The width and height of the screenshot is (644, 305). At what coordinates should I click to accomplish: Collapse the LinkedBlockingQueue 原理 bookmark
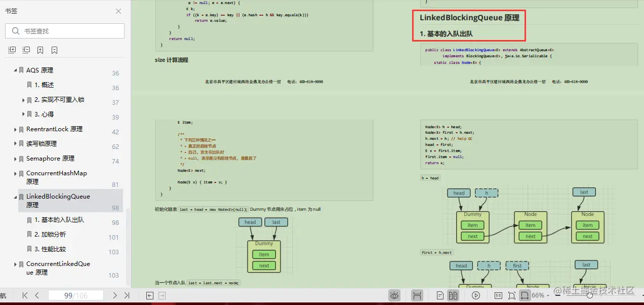(16, 197)
